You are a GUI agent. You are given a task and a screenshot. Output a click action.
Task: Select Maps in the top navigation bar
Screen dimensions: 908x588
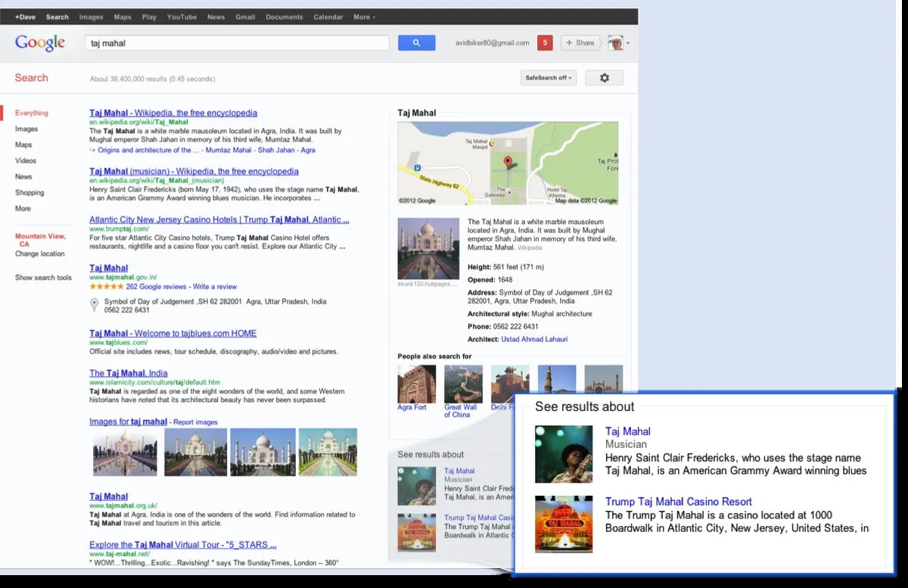click(123, 17)
